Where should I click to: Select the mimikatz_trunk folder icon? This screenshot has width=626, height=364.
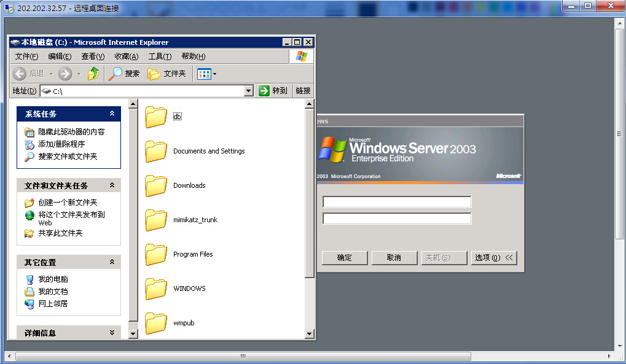pos(155,220)
